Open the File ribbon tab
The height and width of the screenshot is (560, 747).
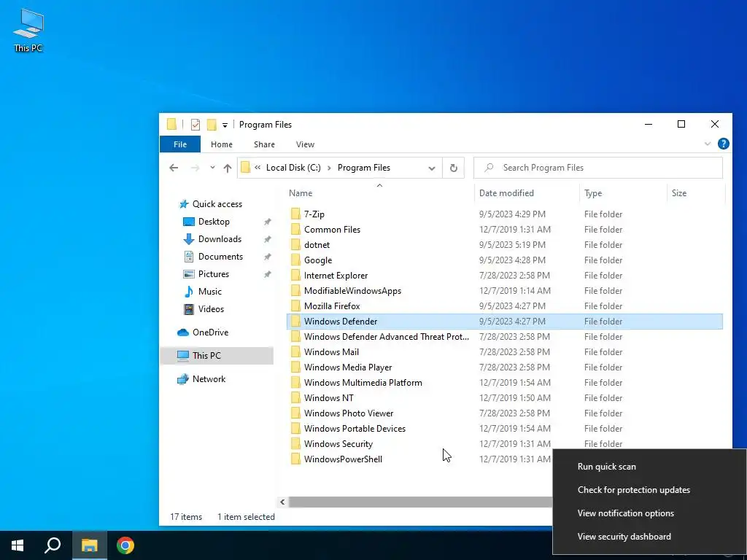(x=180, y=144)
